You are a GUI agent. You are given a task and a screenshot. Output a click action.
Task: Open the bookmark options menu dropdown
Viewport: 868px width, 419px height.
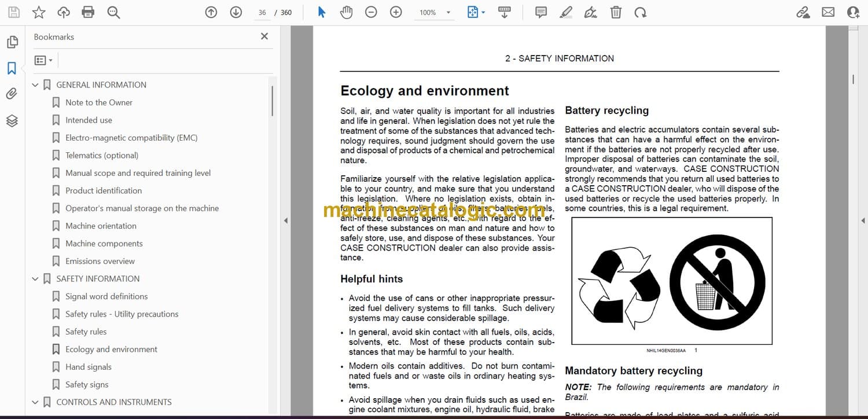pyautogui.click(x=43, y=60)
